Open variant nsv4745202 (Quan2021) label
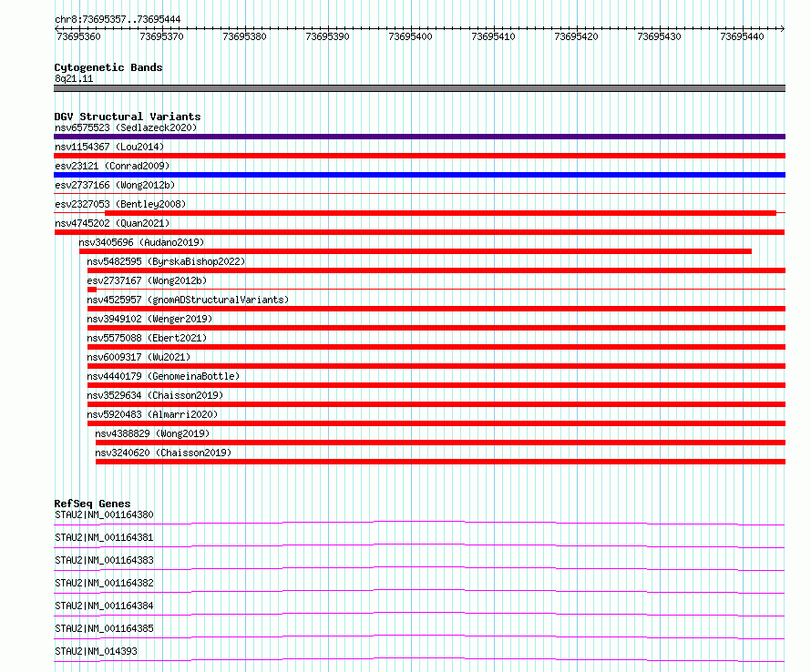Image resolution: width=811 pixels, height=672 pixels. (112, 223)
